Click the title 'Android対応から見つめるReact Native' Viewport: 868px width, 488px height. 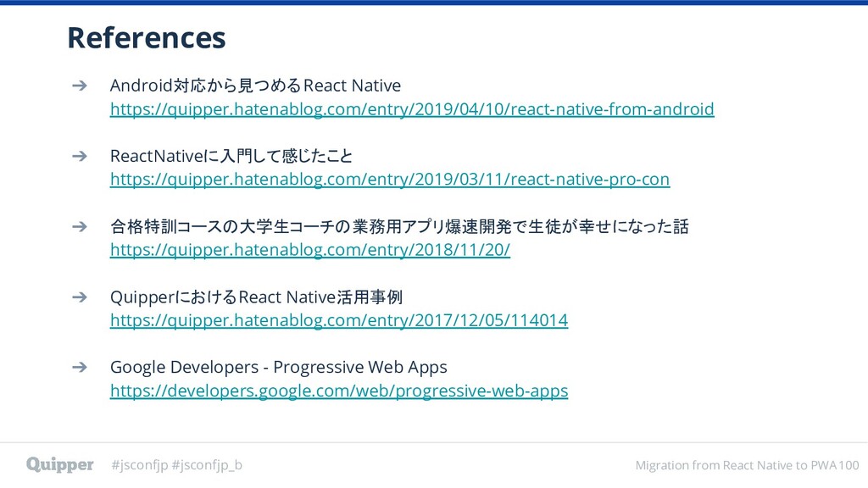coord(255,86)
